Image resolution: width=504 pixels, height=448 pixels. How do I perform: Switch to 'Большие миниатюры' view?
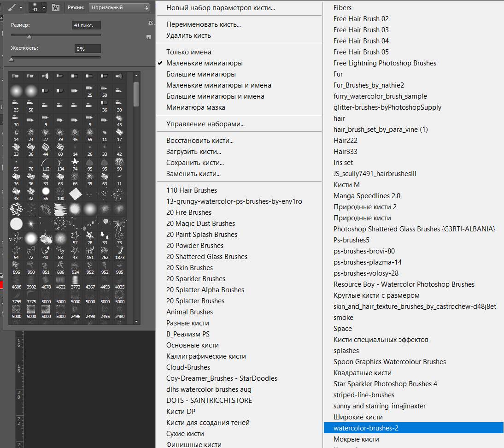(201, 74)
